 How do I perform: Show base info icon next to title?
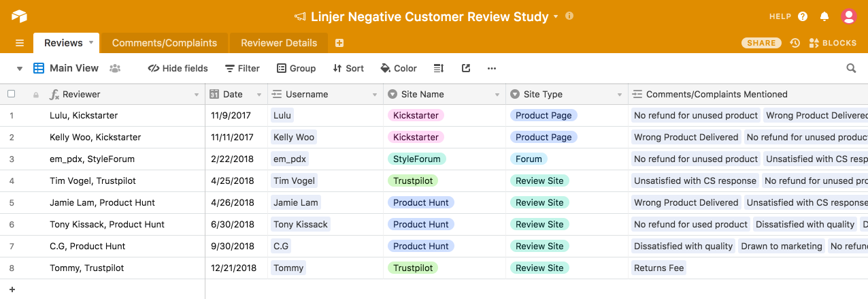pos(569,16)
